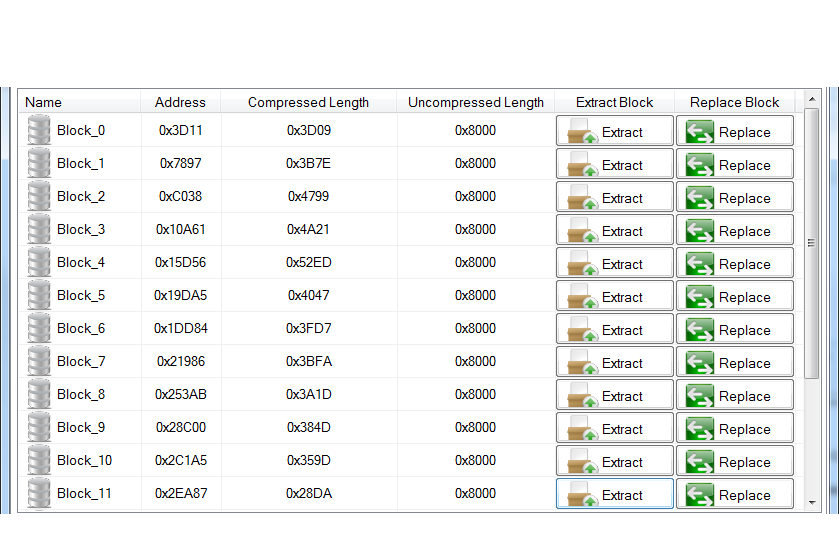This screenshot has width=839, height=555.
Task: Click the database icon for Block_10
Action: pos(39,460)
